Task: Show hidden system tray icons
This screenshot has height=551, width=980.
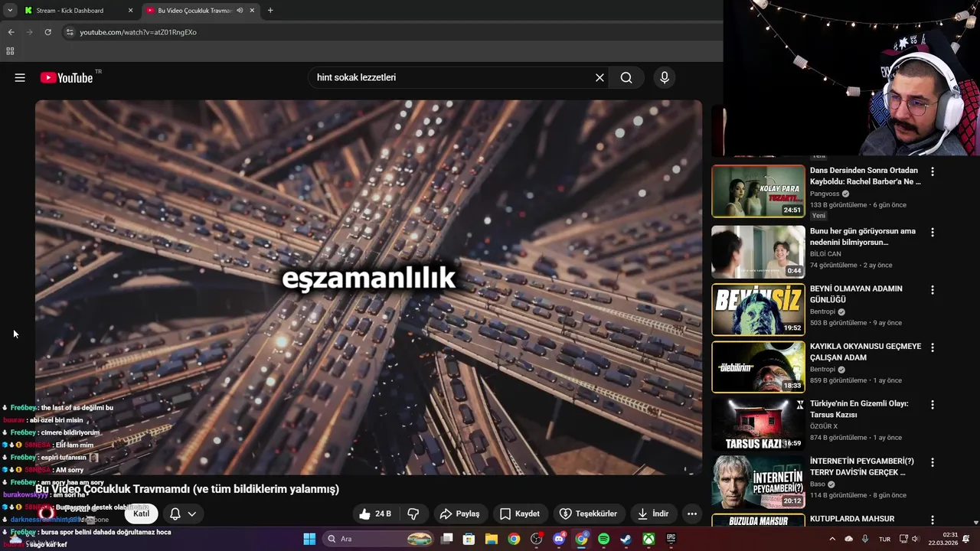Action: tap(832, 539)
